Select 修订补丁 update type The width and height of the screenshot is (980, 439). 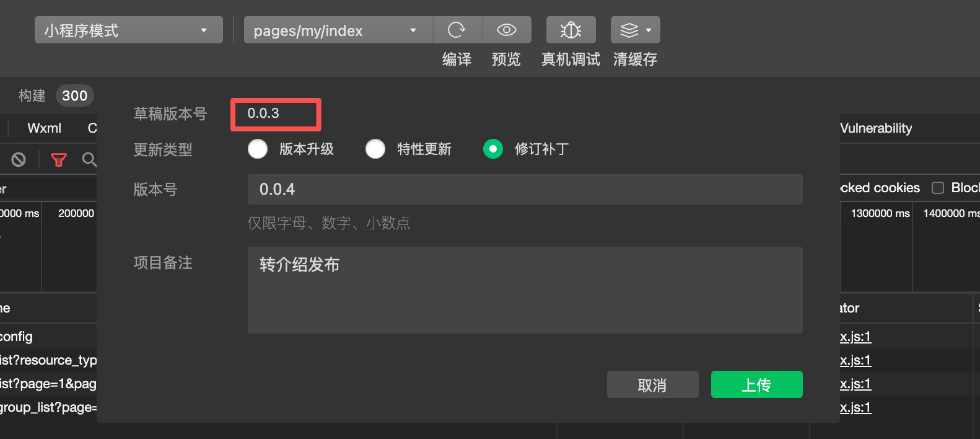coord(493,149)
